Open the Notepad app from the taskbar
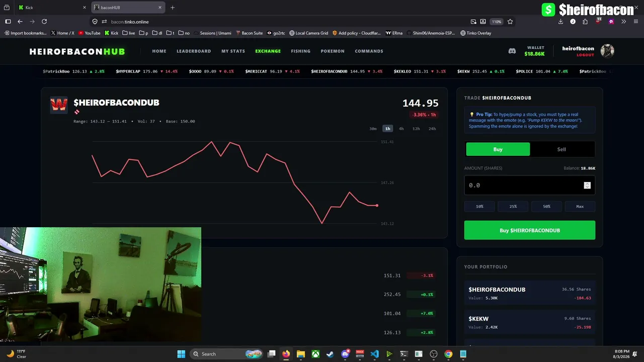This screenshot has width=644, height=362. click(x=463, y=354)
